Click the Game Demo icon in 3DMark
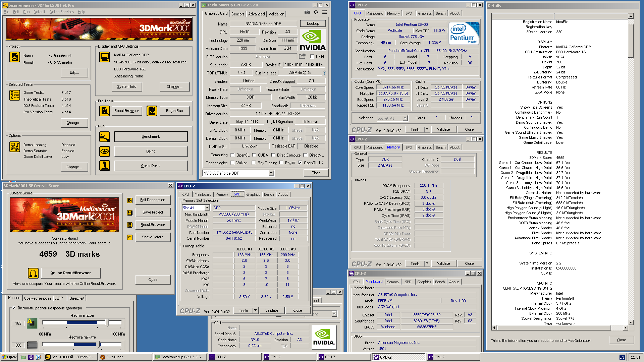Image resolution: width=644 pixels, height=362 pixels. (105, 166)
